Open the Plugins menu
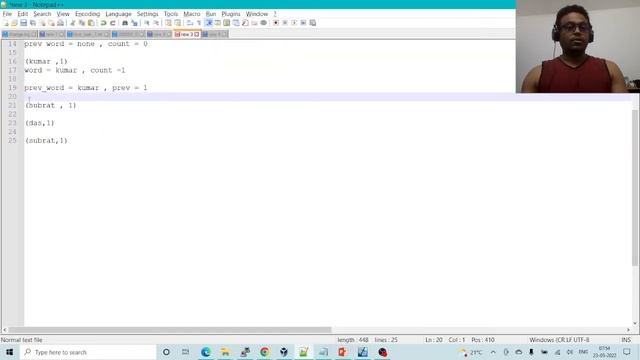 click(231, 14)
